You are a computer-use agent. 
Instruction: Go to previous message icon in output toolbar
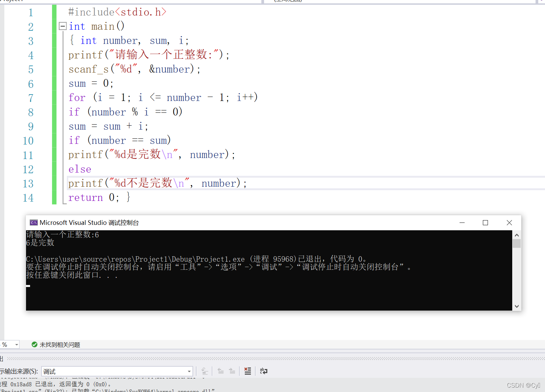[x=220, y=371]
